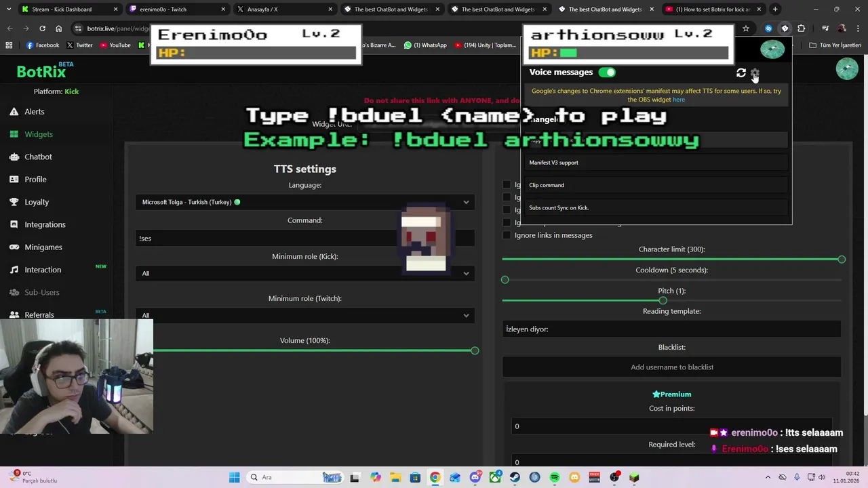The width and height of the screenshot is (868, 488).
Task: Click the BotRix logo
Action: (41, 72)
